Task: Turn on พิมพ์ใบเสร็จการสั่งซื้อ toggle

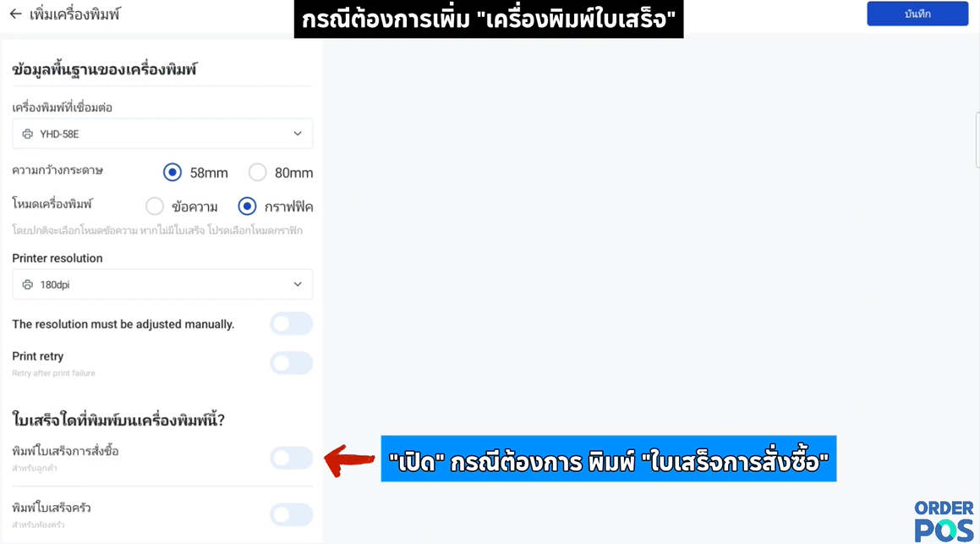Action: click(291, 458)
